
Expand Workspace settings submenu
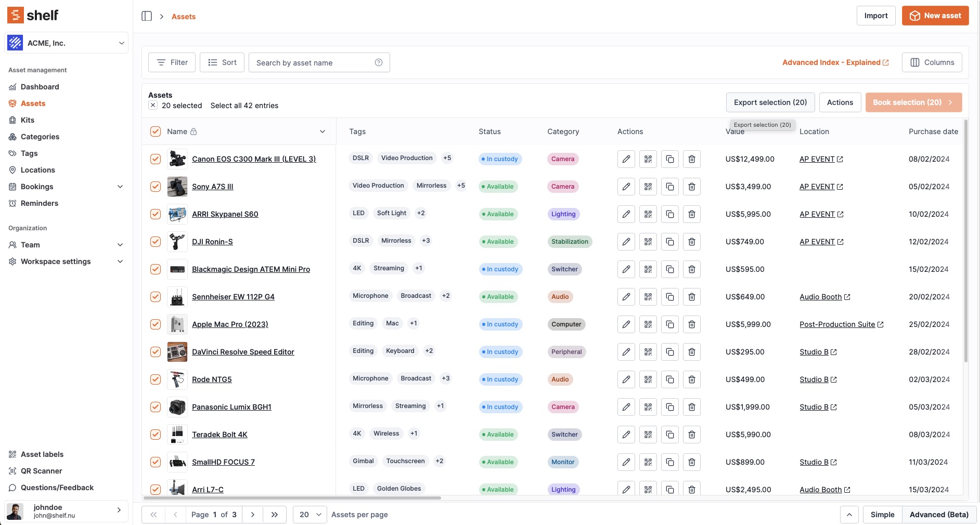tap(120, 261)
